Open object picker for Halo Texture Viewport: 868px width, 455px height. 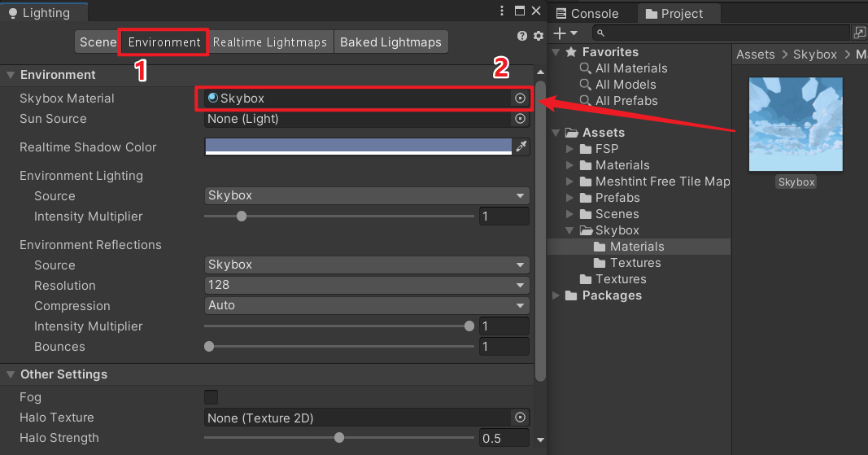click(x=520, y=418)
